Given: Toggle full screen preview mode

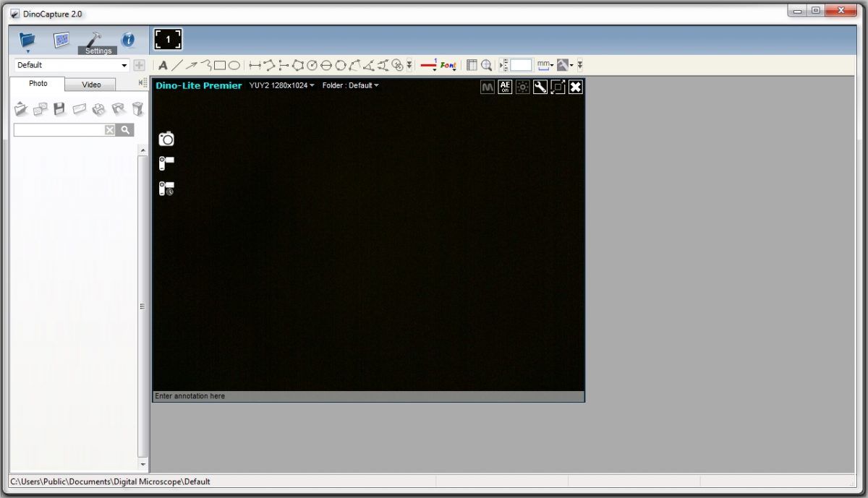Looking at the screenshot, I should [558, 87].
